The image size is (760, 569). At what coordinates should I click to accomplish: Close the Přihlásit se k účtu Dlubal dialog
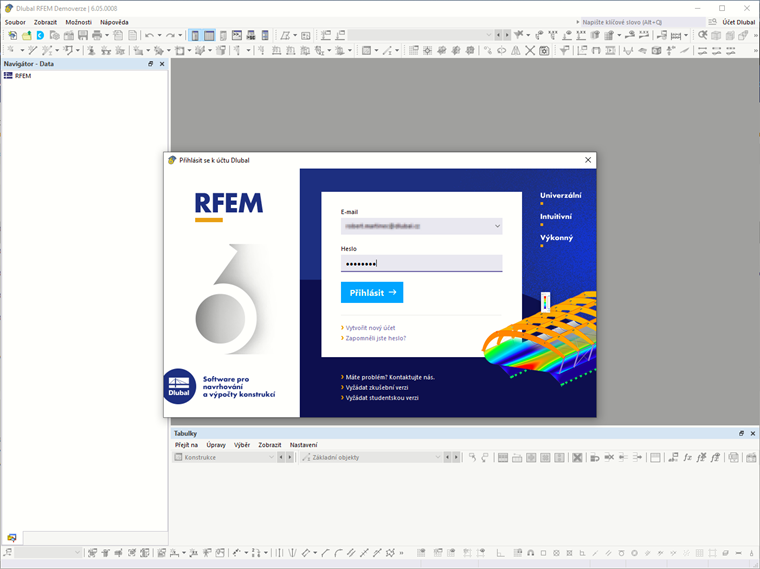588,160
